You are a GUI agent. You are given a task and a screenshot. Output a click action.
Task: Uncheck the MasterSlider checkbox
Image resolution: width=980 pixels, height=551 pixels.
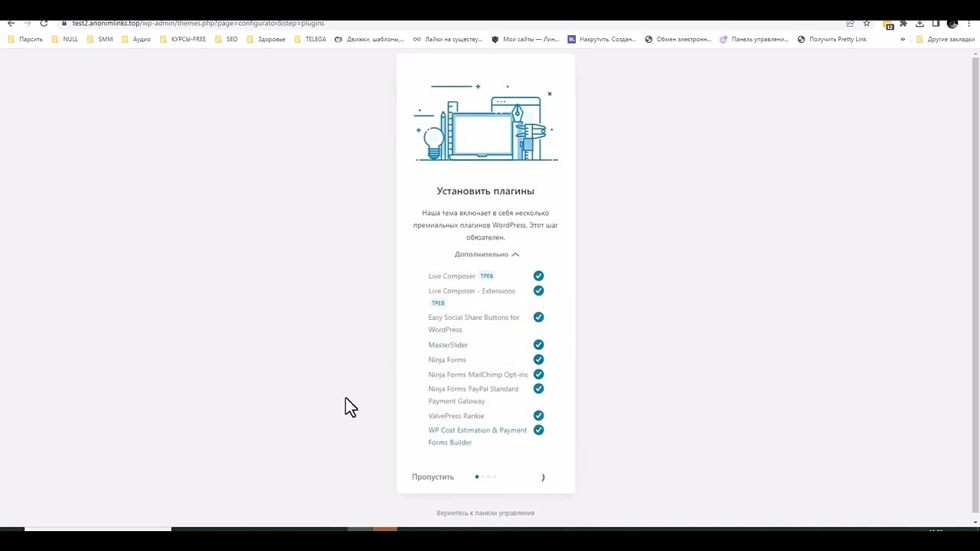coord(538,344)
